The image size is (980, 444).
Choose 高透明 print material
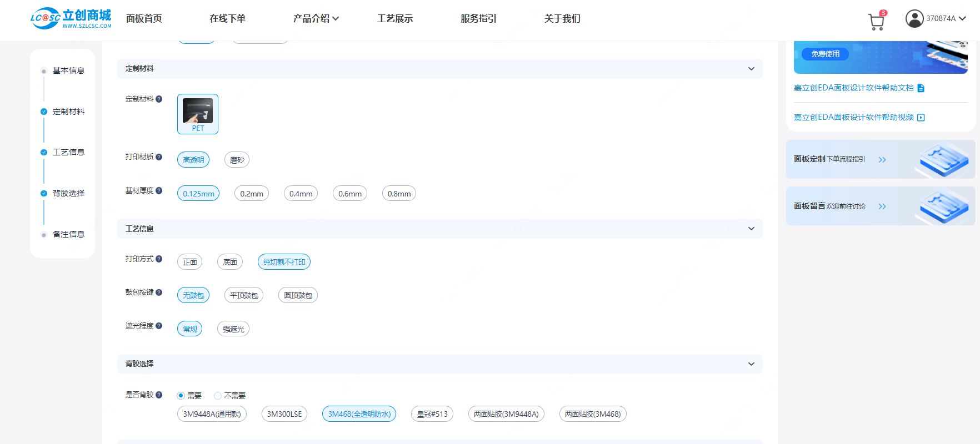pyautogui.click(x=193, y=160)
